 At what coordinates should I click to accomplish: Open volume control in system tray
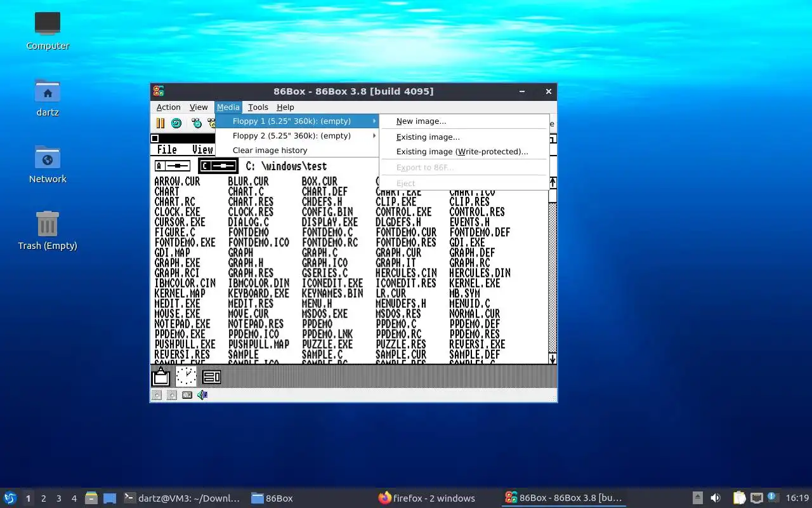(x=716, y=498)
